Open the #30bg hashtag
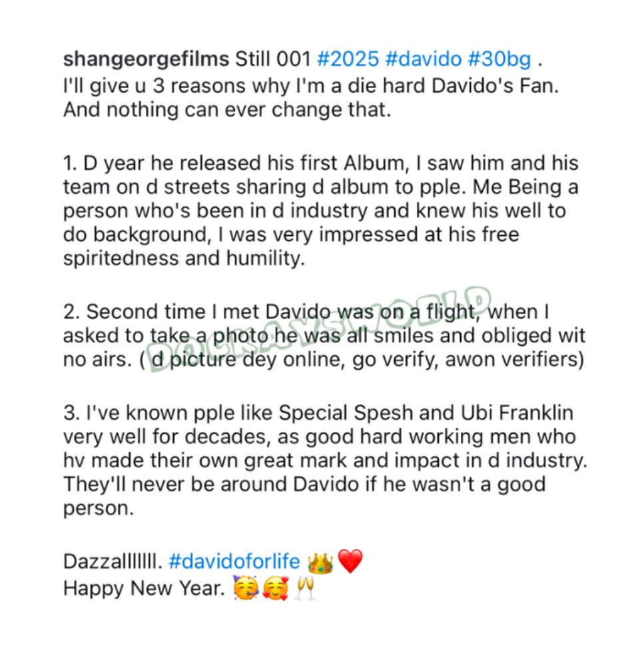The width and height of the screenshot is (644, 659). click(x=499, y=59)
